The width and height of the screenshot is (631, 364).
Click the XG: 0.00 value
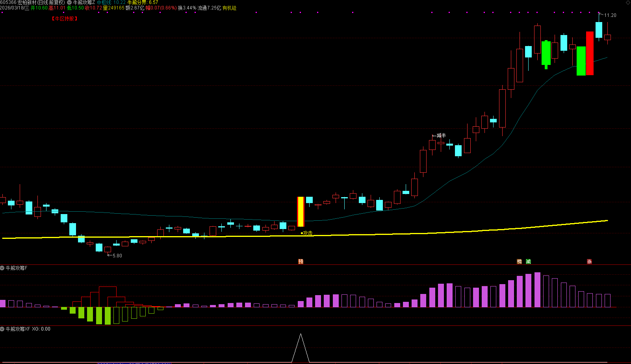click(41, 329)
